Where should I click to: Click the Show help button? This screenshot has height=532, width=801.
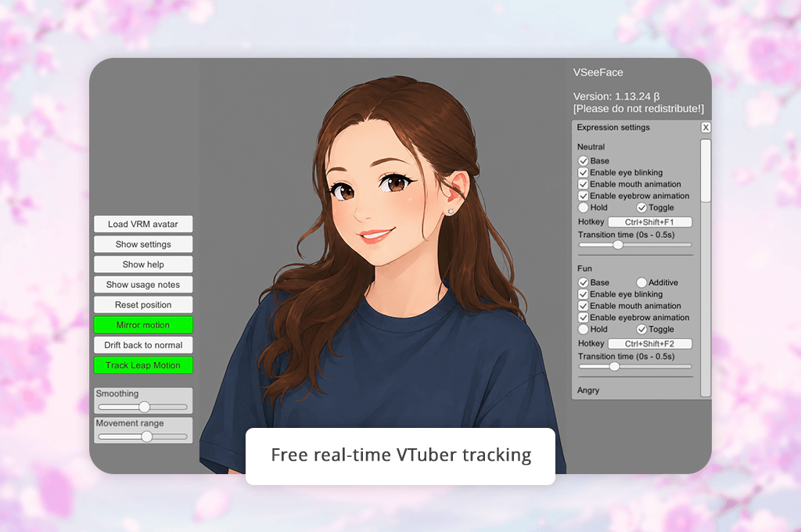(x=143, y=264)
